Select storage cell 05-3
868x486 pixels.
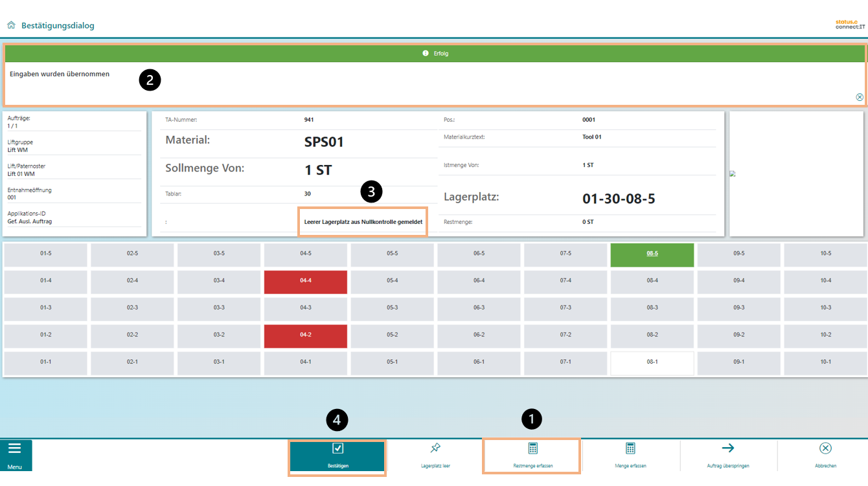click(392, 308)
